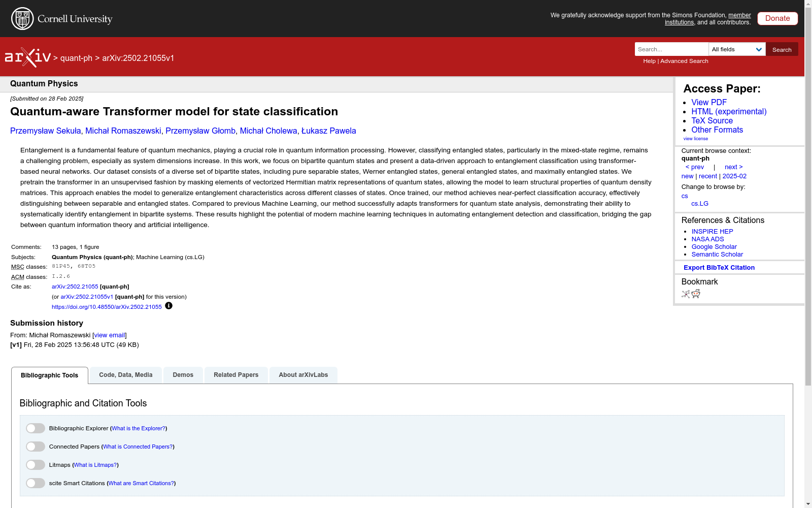Screen dimensions: 812x508
Task: Click the Help link
Action: 649,61
